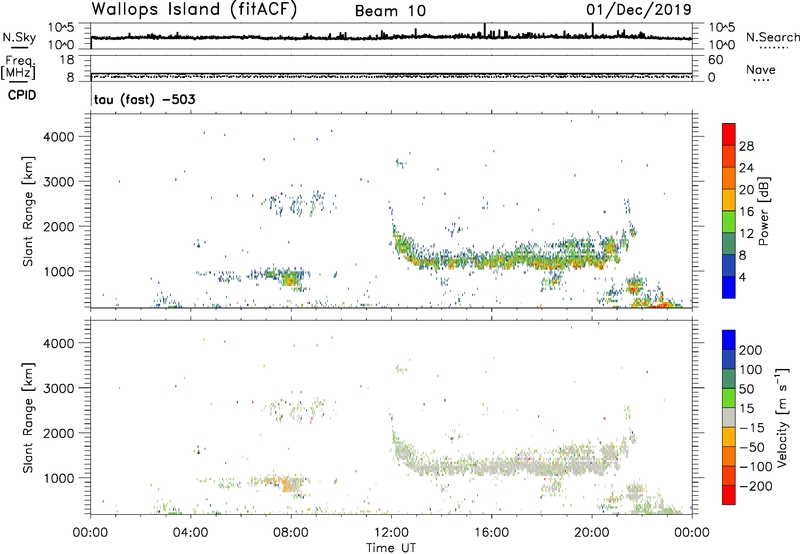Click the "60" tick on the Nave axis

(x=715, y=60)
